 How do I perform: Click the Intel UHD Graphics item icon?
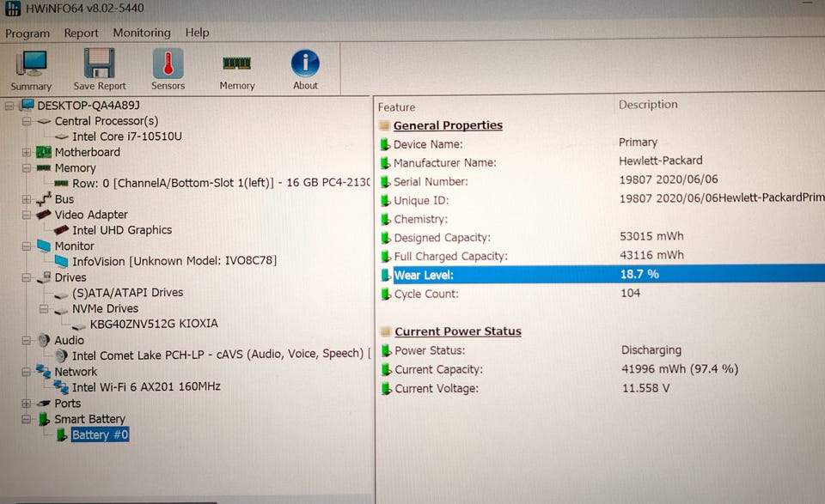61,230
